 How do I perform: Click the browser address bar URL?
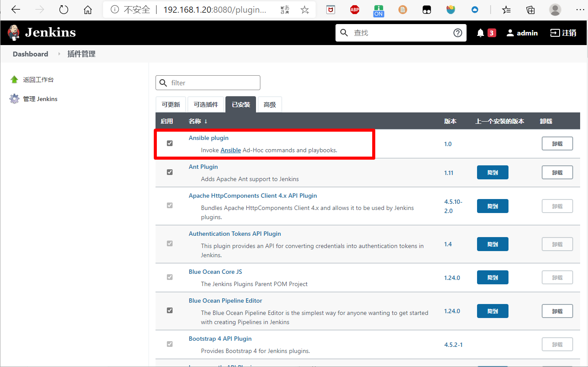(x=215, y=10)
